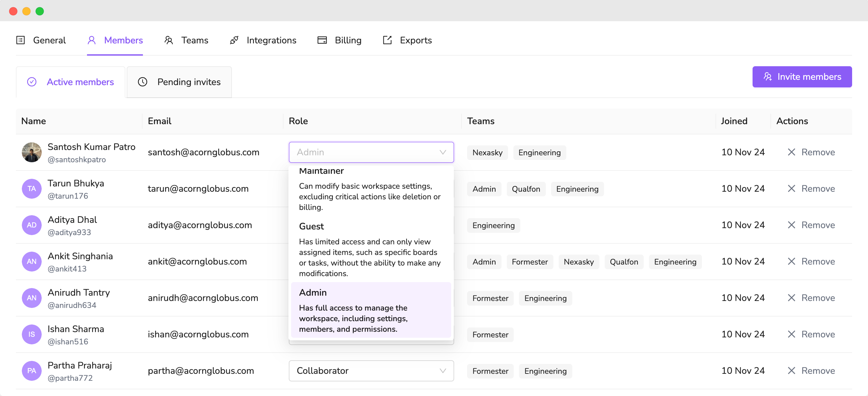This screenshot has height=396, width=868.
Task: Select Admin role from dropdown
Action: click(312, 292)
